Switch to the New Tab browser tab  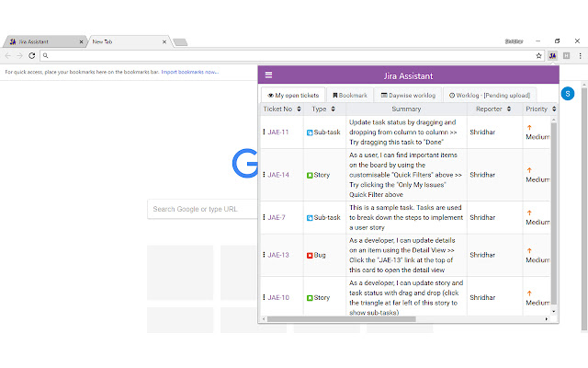point(129,41)
